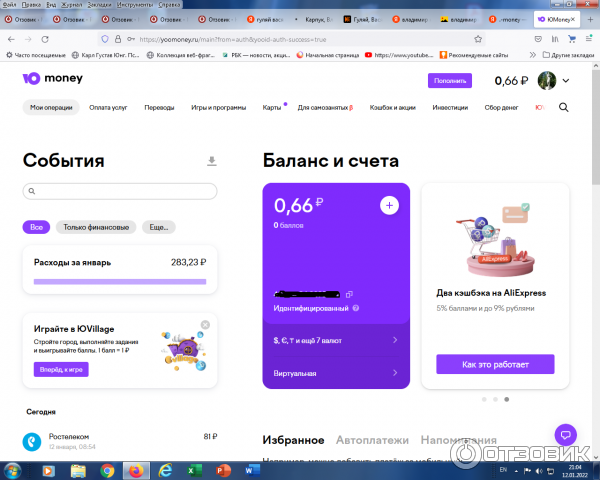Screen dimensions: 600x480
Task: Expand the $, €, ₸ currencies row
Action: 336,340
